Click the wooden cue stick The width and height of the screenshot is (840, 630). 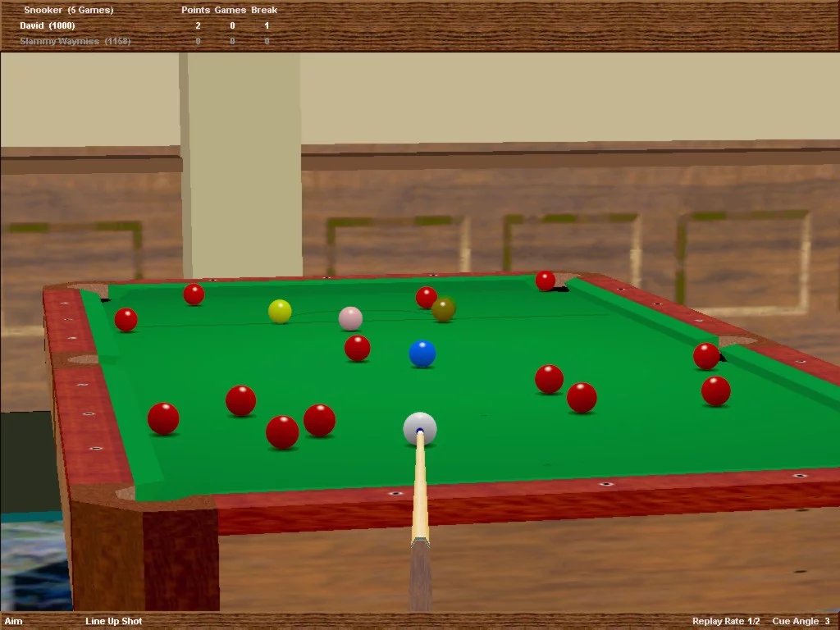pos(421,519)
